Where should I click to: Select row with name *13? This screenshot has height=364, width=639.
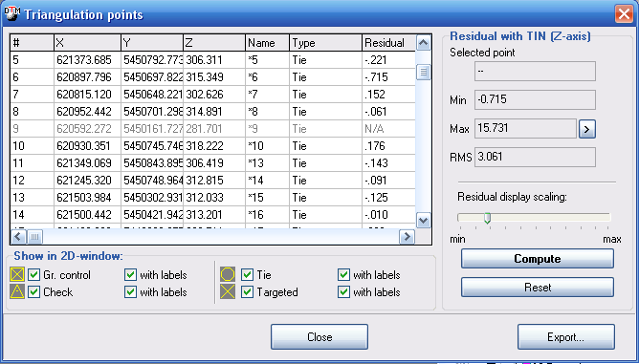[x=268, y=163]
